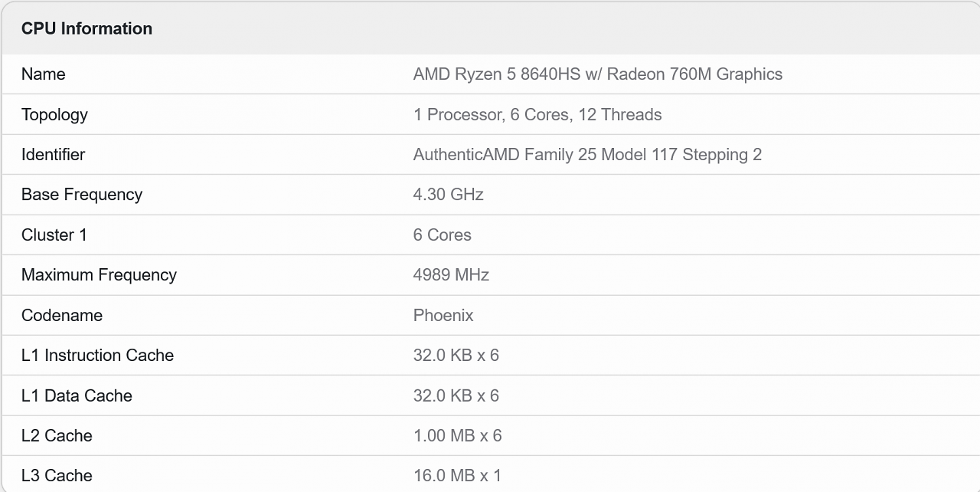Select the L2 Cache 1.00 MB value
Image resolution: width=980 pixels, height=492 pixels.
457,436
